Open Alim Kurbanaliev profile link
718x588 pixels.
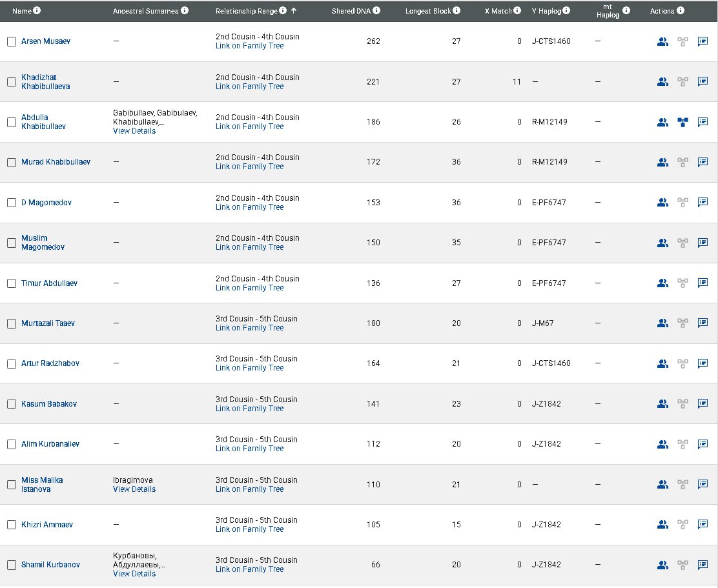(x=50, y=444)
